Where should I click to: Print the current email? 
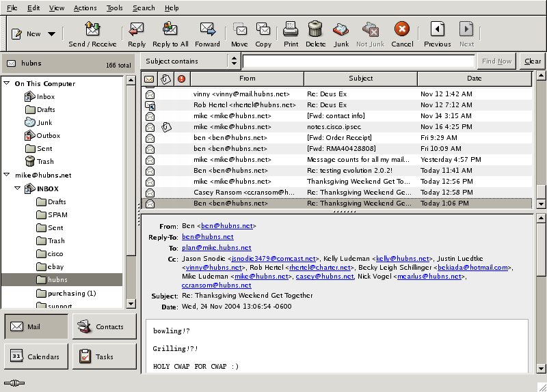(x=291, y=29)
